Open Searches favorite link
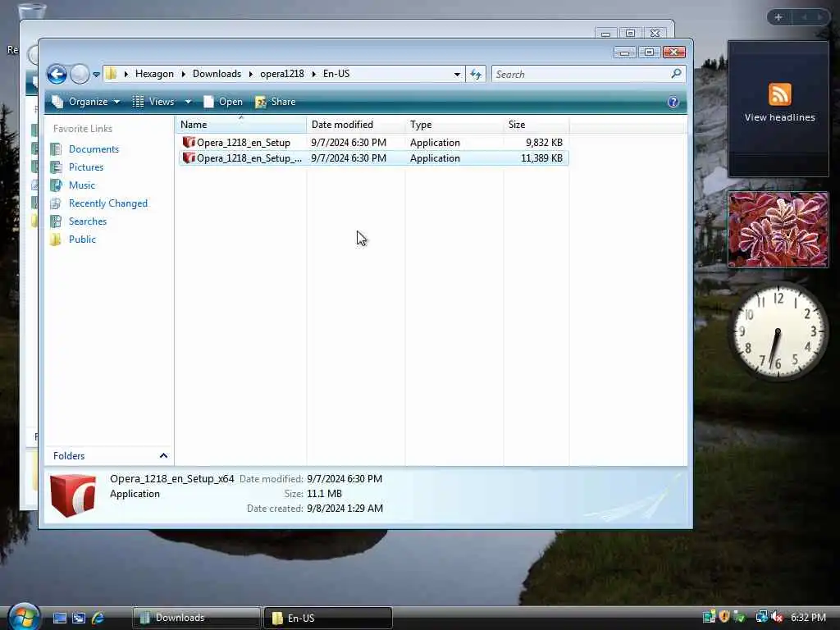840x630 pixels. pyautogui.click(x=87, y=221)
